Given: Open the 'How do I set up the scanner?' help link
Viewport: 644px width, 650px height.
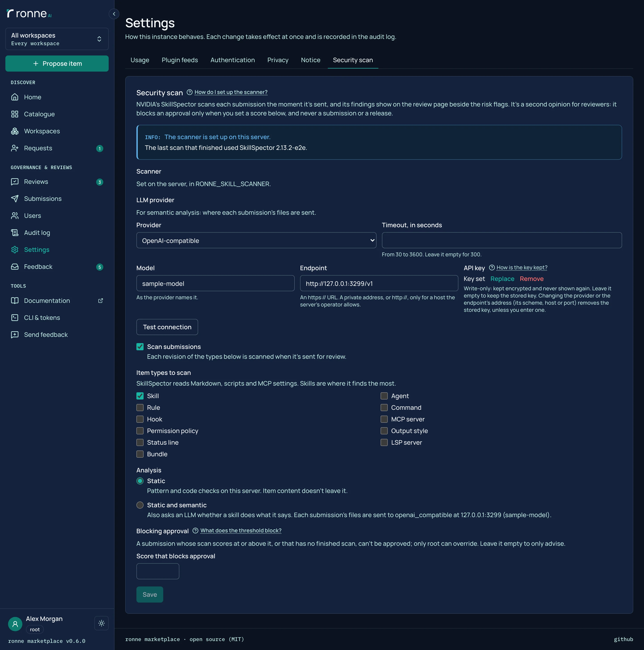Looking at the screenshot, I should [231, 92].
